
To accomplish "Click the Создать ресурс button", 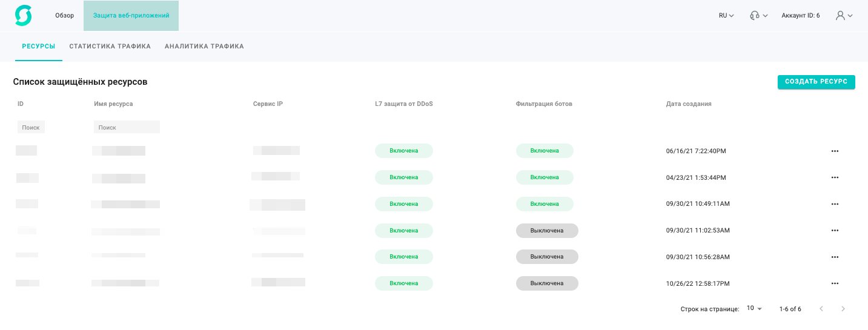I will (816, 82).
